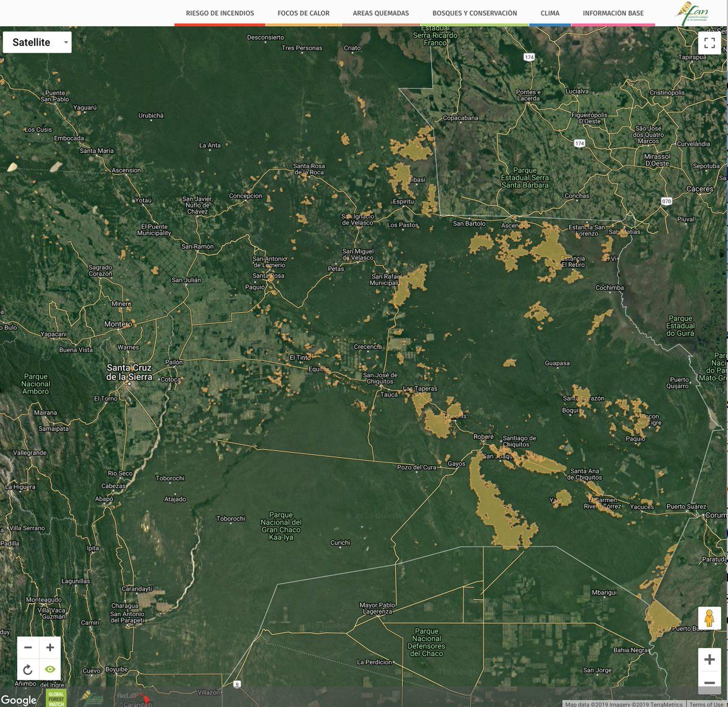Open the Riesgo de Incendios menu
The width and height of the screenshot is (728, 707).
coord(220,13)
